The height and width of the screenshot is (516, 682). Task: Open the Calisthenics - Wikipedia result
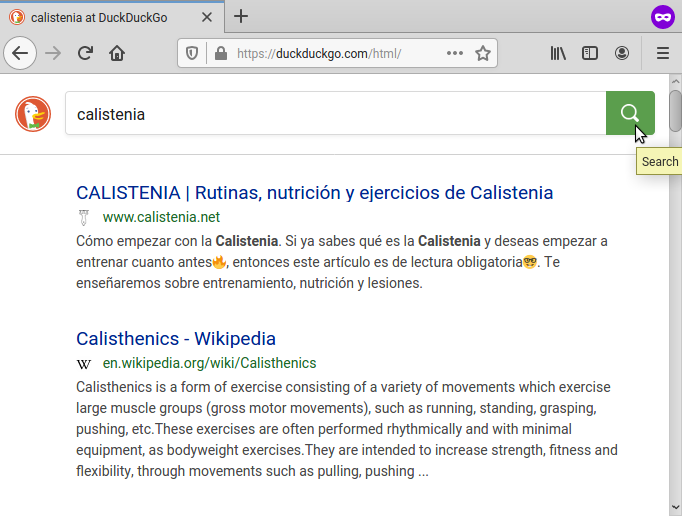(x=176, y=339)
